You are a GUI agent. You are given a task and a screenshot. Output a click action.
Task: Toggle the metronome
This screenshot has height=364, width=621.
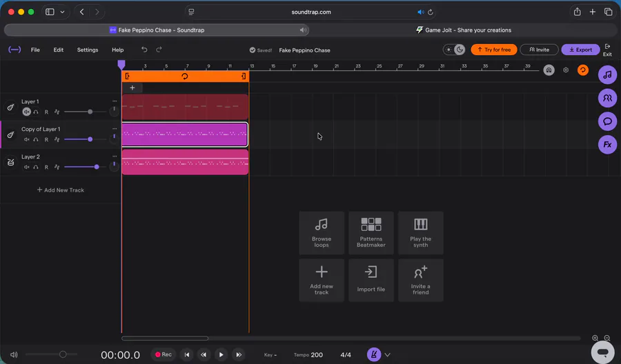pos(373,354)
